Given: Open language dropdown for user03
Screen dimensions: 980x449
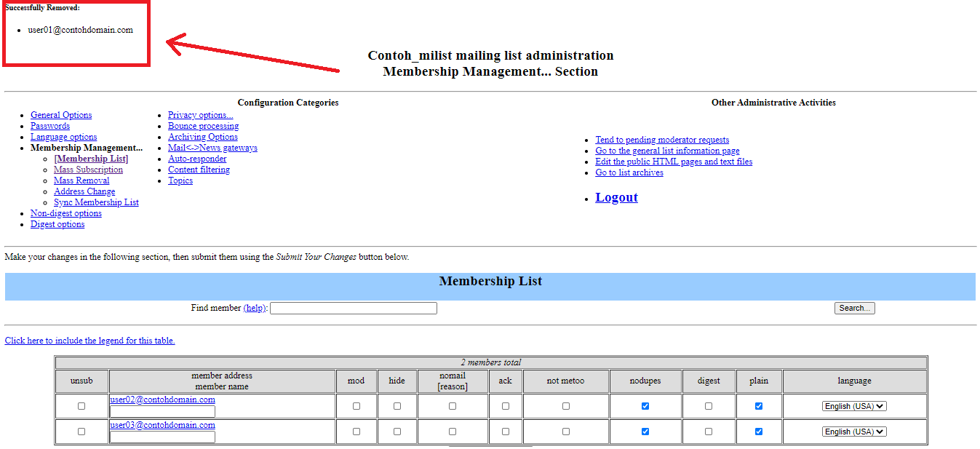Looking at the screenshot, I should (x=853, y=431).
